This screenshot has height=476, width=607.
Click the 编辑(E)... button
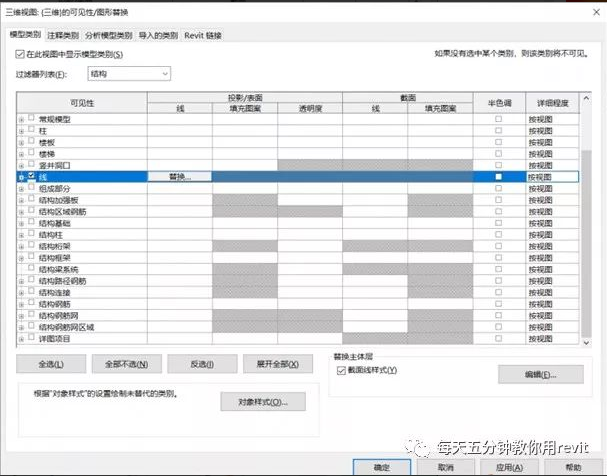pyautogui.click(x=541, y=374)
